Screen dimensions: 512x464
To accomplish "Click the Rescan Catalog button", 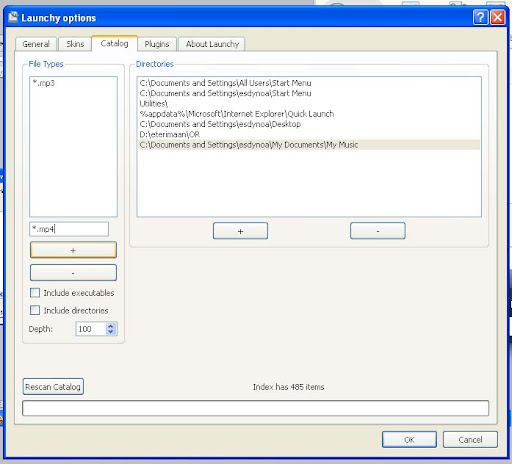I will click(53, 387).
